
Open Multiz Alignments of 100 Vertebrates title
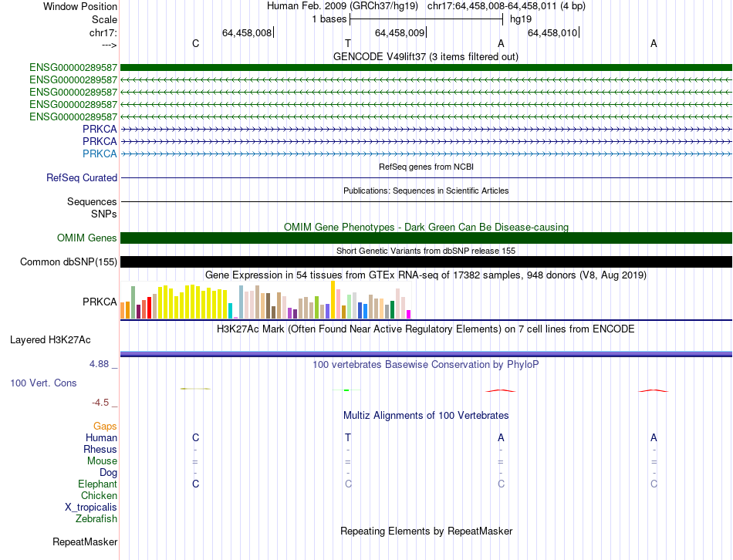[426, 416]
